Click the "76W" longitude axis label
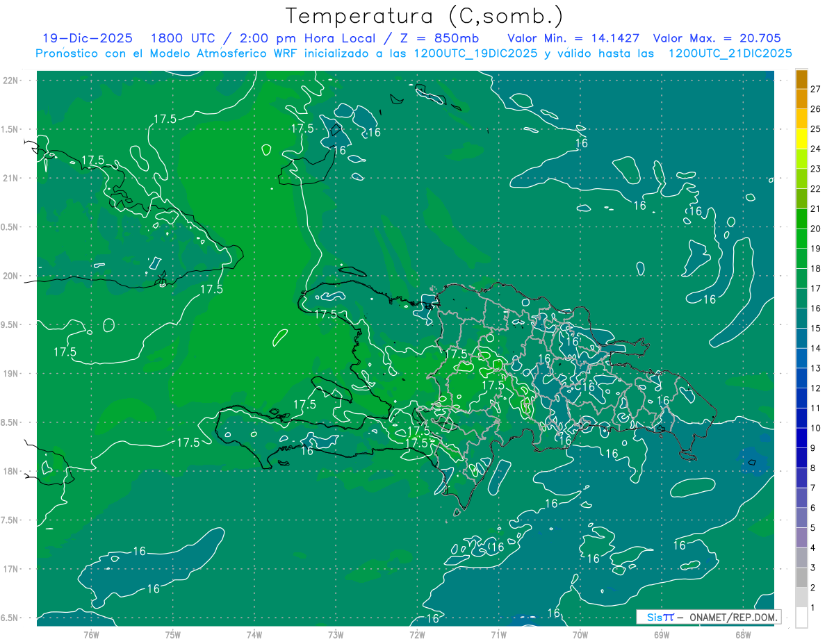The height and width of the screenshot is (644, 834). [x=91, y=635]
